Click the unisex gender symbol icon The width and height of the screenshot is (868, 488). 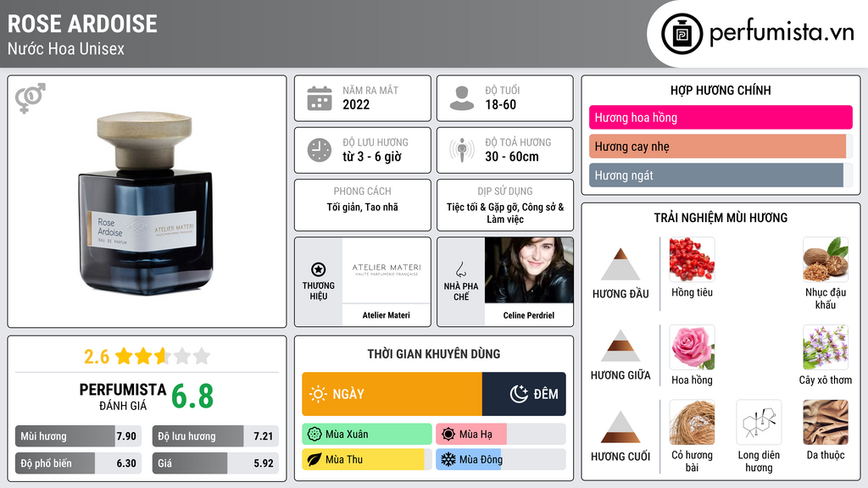click(x=30, y=98)
